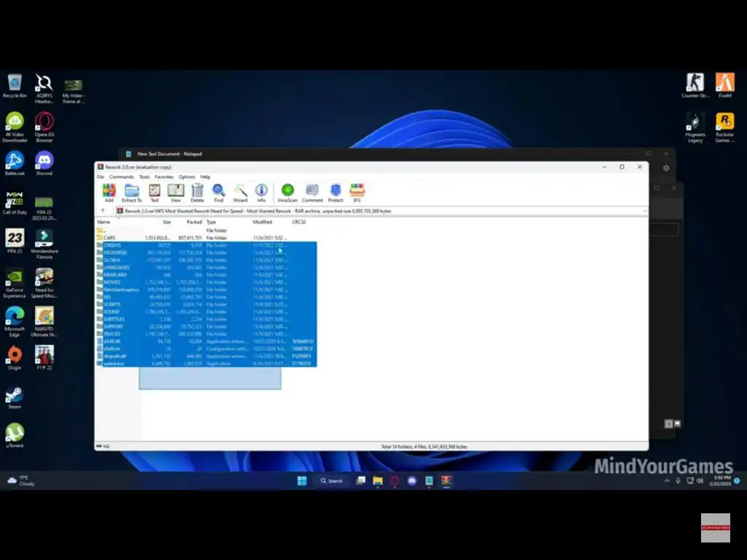
Task: Click the WinRAR icon on the taskbar
Action: coord(446,481)
